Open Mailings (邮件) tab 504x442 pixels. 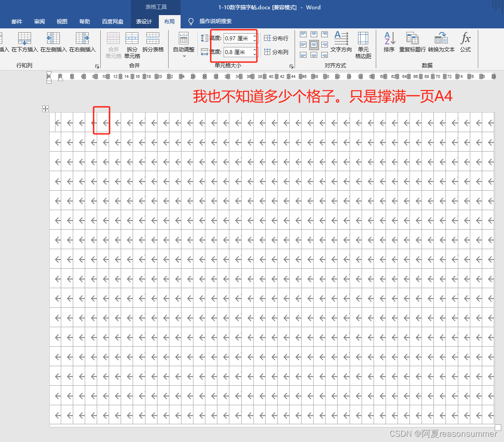click(x=17, y=22)
